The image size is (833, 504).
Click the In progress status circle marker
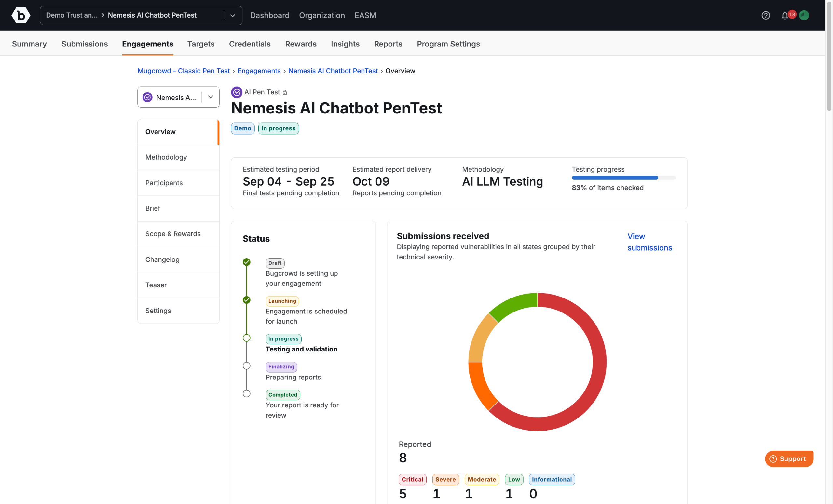[246, 338]
